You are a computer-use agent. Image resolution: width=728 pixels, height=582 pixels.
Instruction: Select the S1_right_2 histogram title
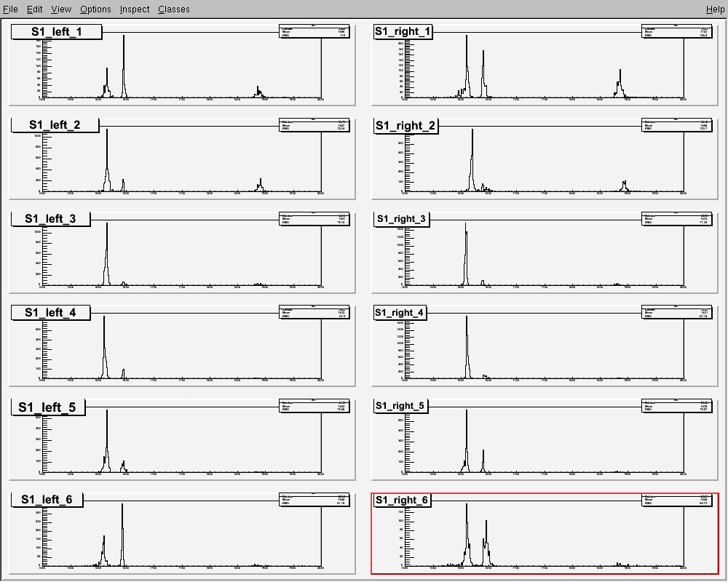[x=405, y=125]
